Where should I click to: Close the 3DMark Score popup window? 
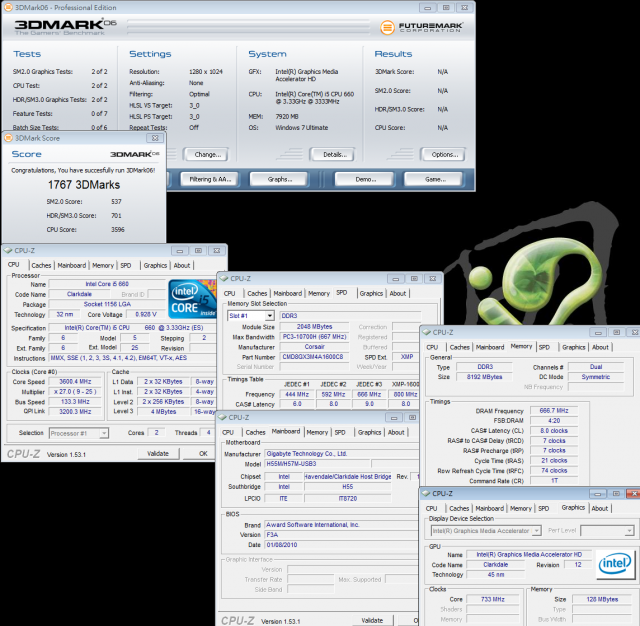point(155,138)
